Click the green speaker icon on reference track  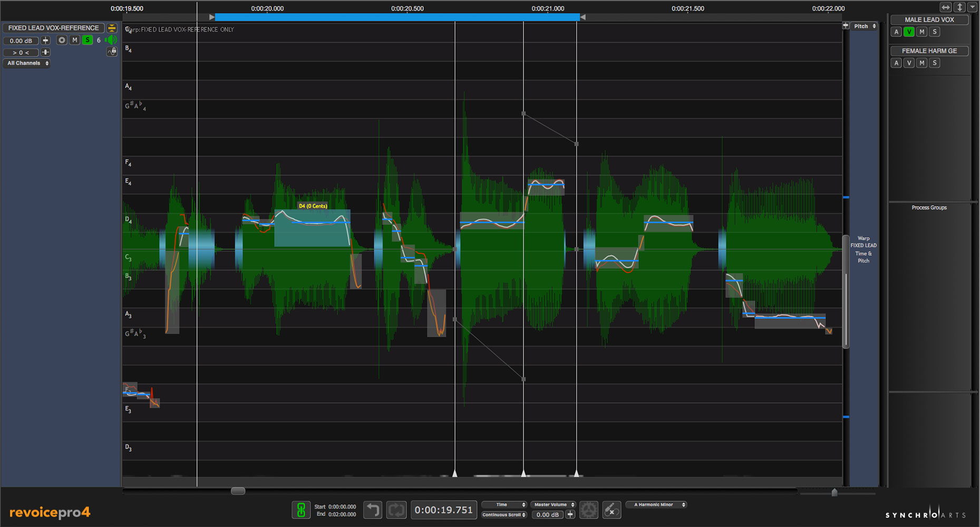(111, 40)
